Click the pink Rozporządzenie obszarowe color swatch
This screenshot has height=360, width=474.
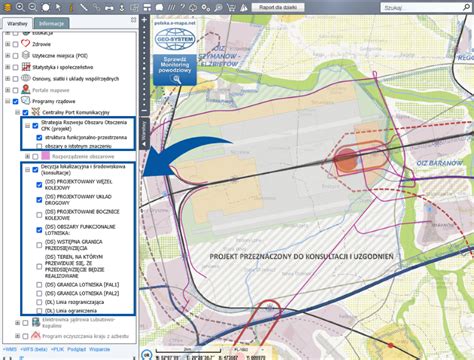tap(46, 156)
